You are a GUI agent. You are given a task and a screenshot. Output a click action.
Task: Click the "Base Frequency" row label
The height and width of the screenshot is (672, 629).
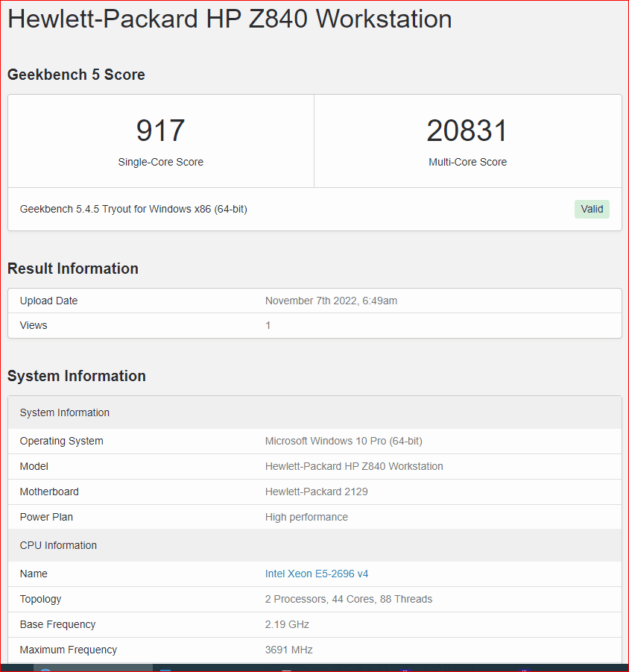coord(58,624)
